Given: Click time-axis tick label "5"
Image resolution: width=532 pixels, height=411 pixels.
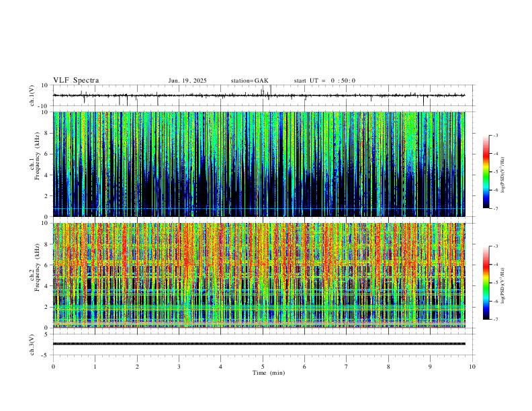Looking at the screenshot, I should 263,367.
